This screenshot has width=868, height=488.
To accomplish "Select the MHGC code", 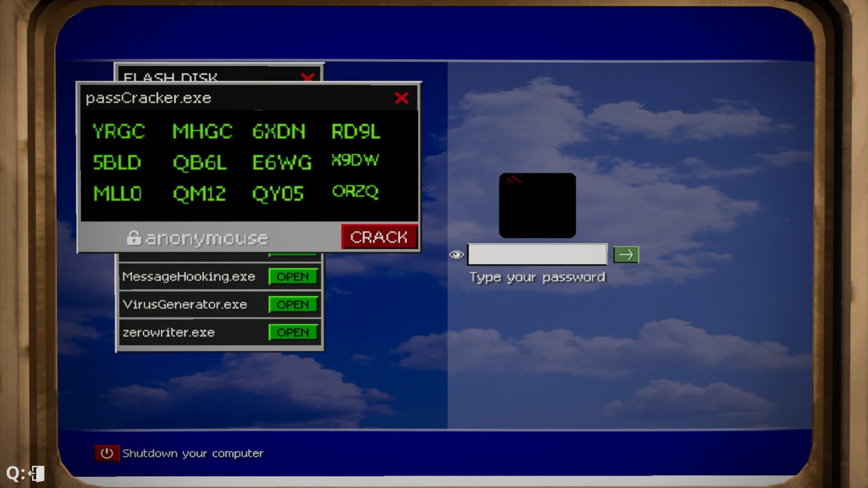I will [202, 132].
